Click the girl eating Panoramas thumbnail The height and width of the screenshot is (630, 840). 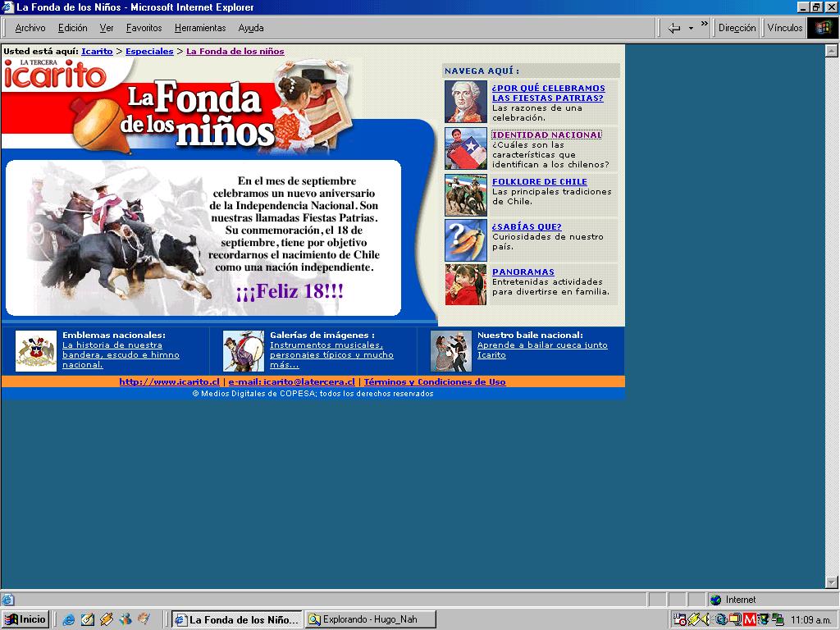[466, 285]
